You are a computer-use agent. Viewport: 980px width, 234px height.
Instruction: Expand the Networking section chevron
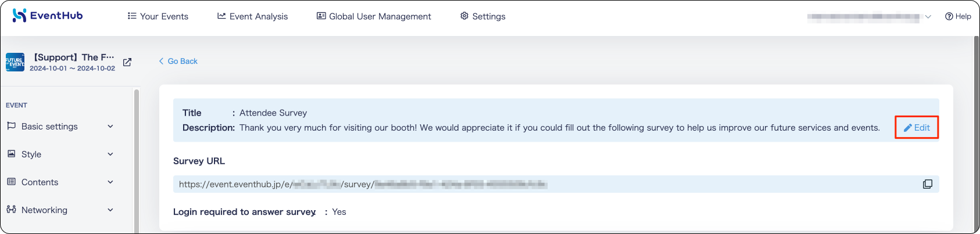(110, 210)
